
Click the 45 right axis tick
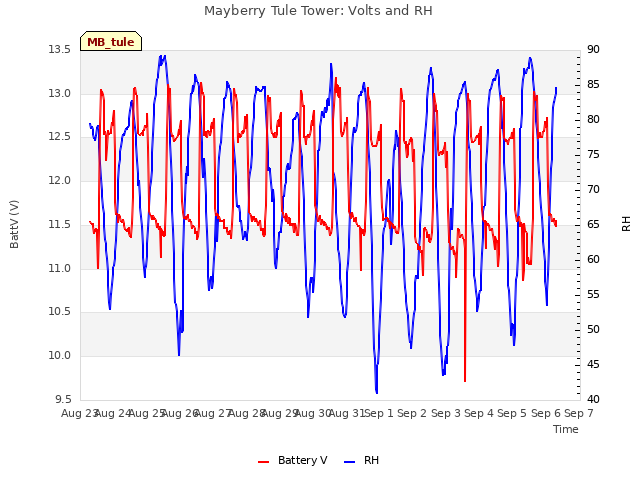[x=593, y=364]
